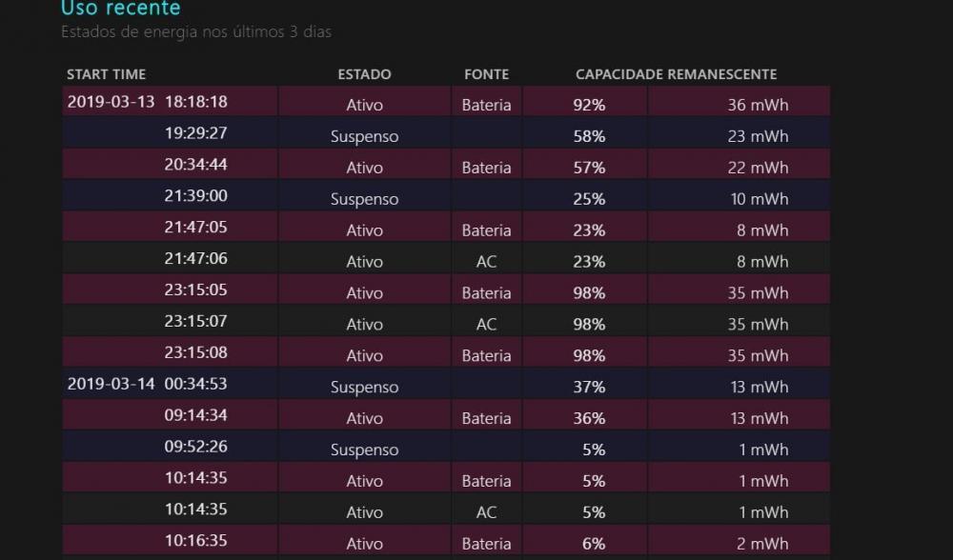Click the 58% remaining capacity value
Screen dimensions: 953x560
tap(589, 136)
